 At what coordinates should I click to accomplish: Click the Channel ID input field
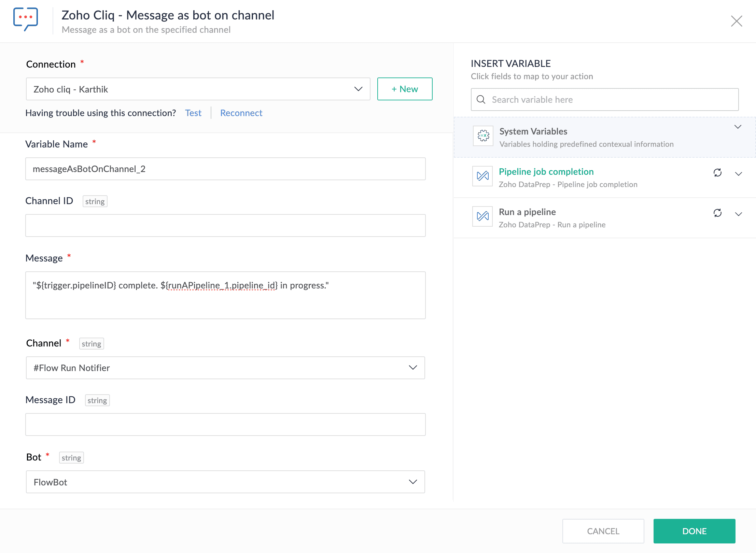tap(225, 226)
